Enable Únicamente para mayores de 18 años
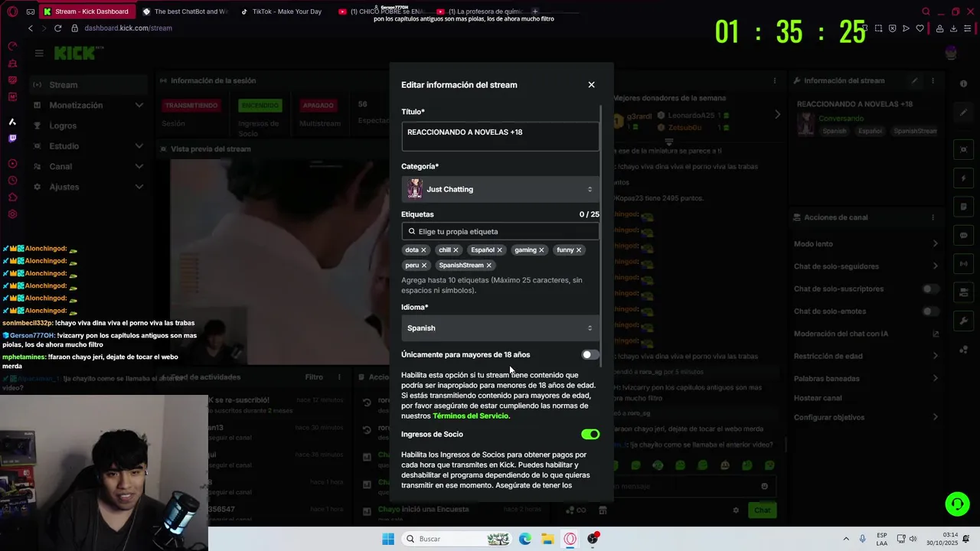 tap(590, 354)
